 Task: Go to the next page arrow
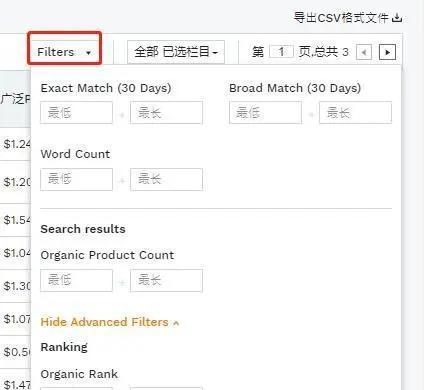(x=387, y=52)
